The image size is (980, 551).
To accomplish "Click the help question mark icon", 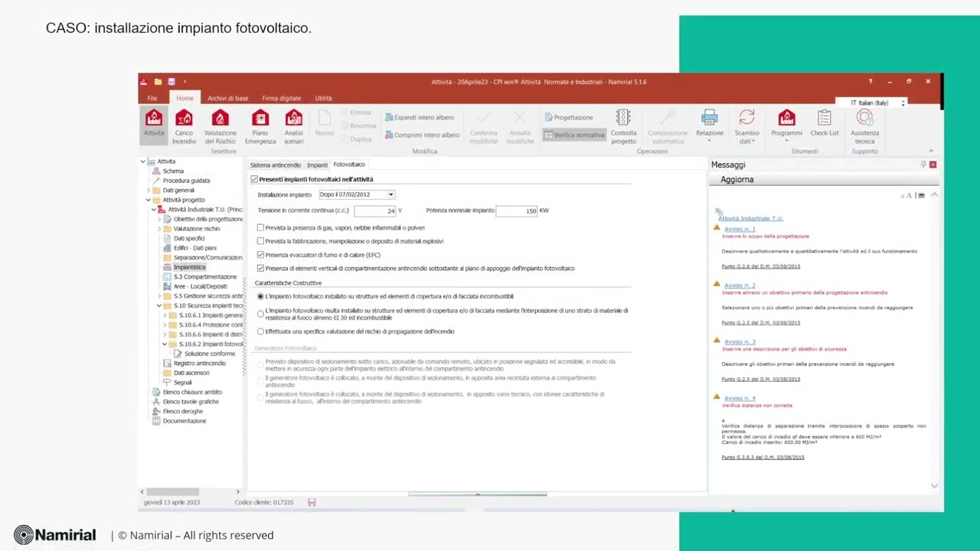I will (871, 81).
